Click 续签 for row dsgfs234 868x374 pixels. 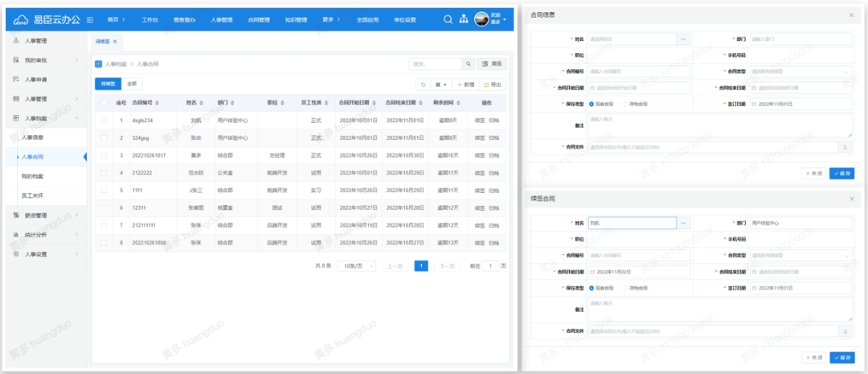tap(479, 120)
